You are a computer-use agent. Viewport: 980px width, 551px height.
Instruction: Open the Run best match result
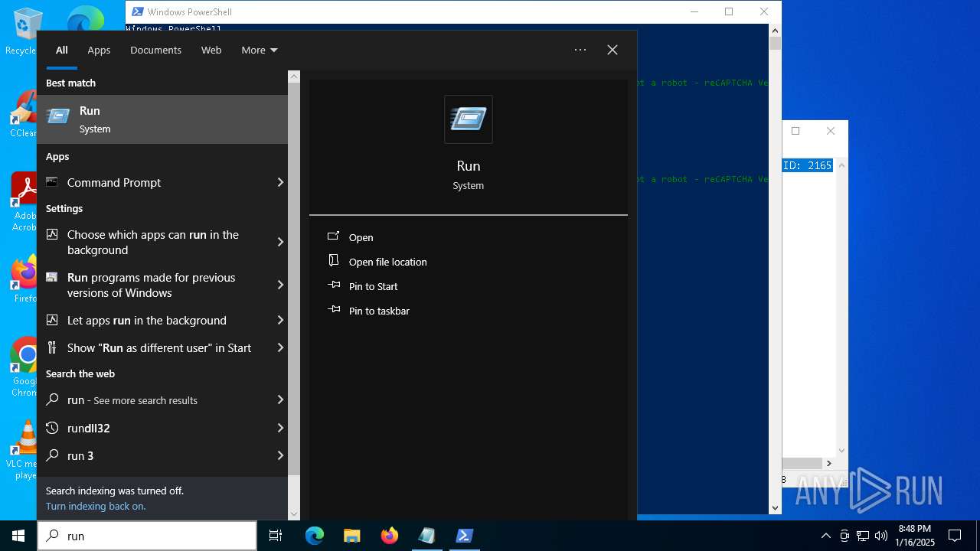coord(162,119)
